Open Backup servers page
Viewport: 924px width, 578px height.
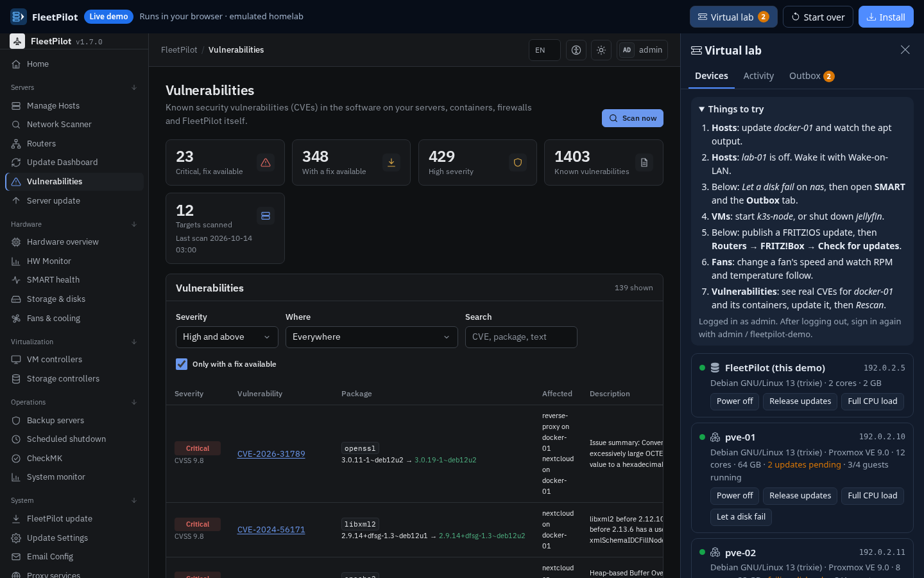tap(74, 421)
